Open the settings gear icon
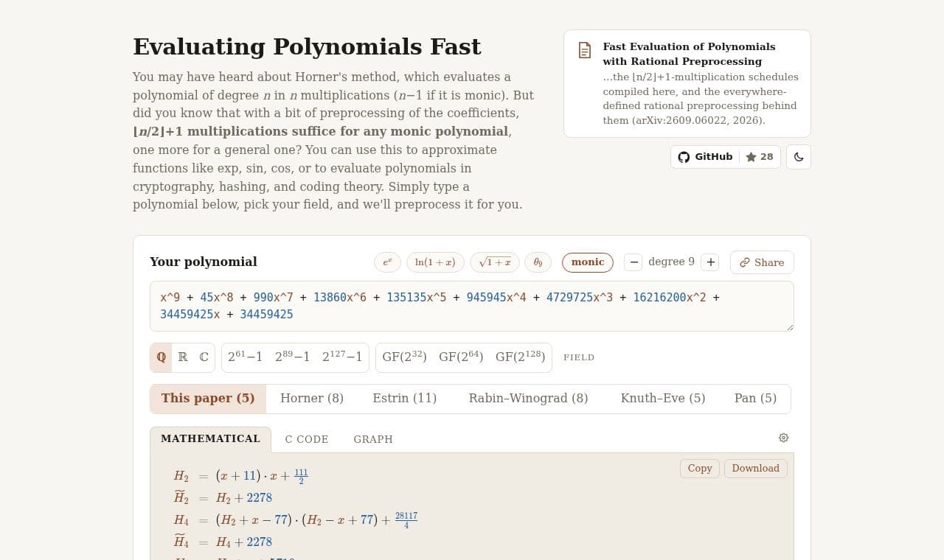 pos(783,438)
